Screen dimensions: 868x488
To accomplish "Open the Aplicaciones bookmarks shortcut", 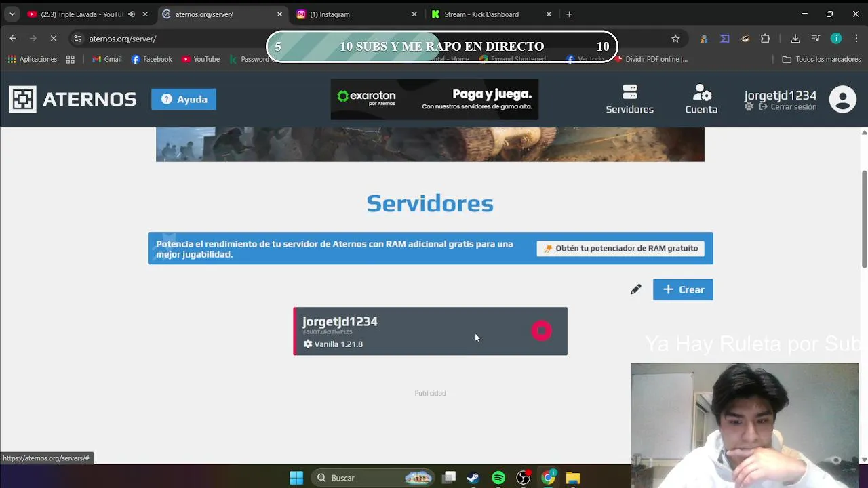I will tap(32, 59).
